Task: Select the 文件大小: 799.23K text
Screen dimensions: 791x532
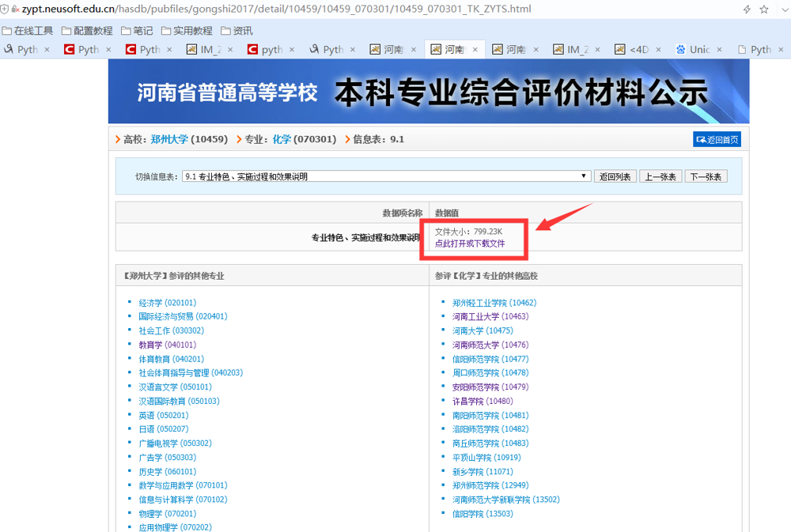Action: (x=468, y=232)
